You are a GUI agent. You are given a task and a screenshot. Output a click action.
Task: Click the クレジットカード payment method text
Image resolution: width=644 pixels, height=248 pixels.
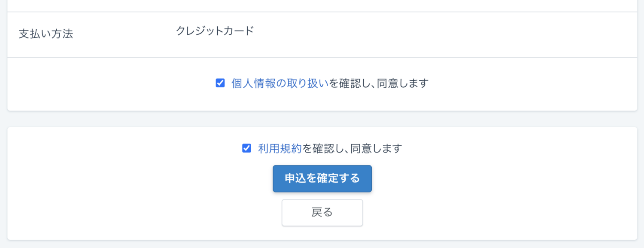(x=214, y=30)
